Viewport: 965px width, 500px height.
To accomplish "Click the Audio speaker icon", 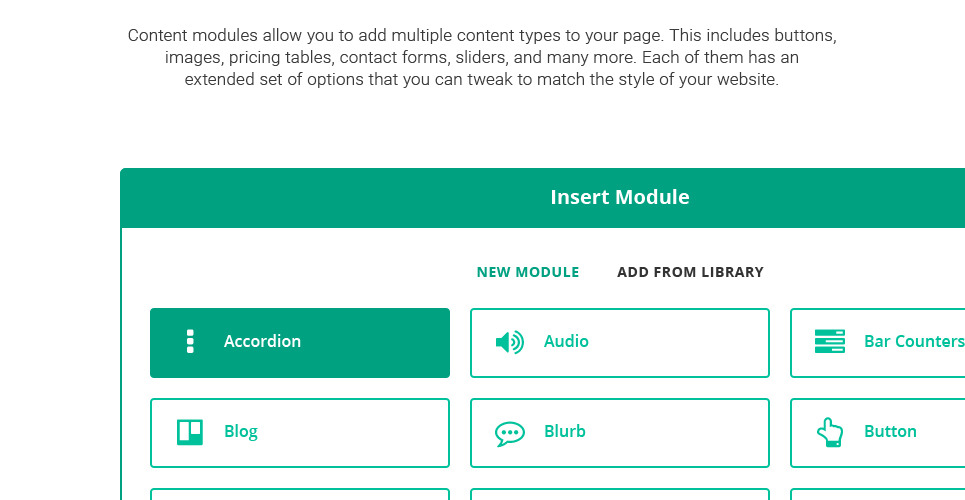I will (x=509, y=342).
